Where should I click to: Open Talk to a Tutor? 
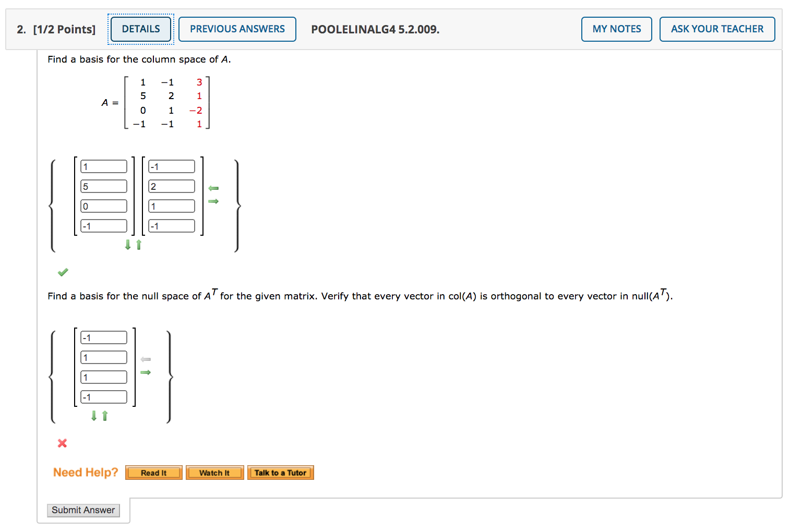point(281,473)
